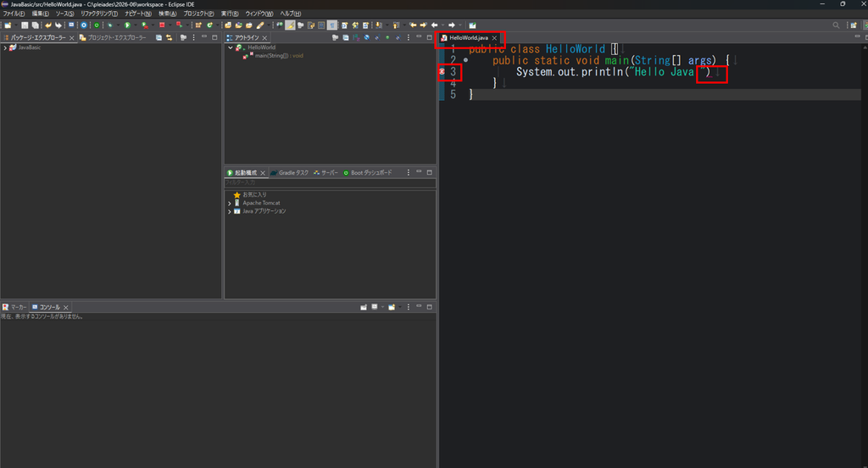Close the Package Explorer tab
Viewport: 868px width, 468px height.
pyautogui.click(x=72, y=37)
